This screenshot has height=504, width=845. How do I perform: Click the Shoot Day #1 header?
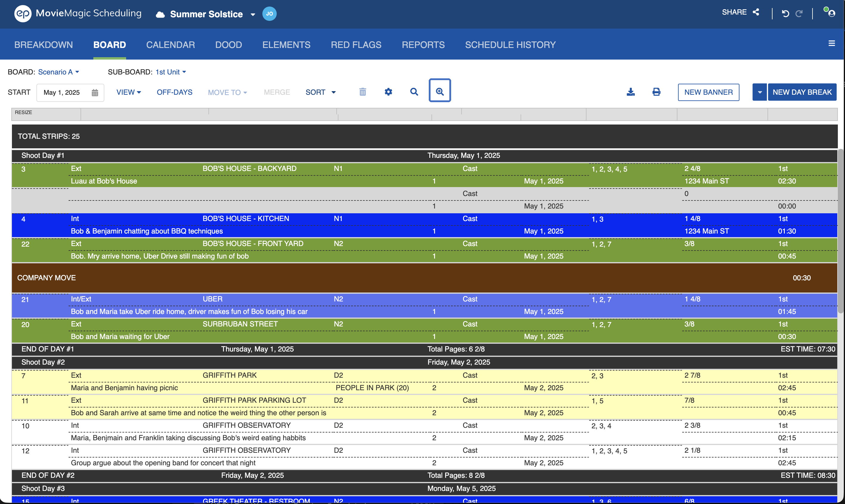pos(424,155)
